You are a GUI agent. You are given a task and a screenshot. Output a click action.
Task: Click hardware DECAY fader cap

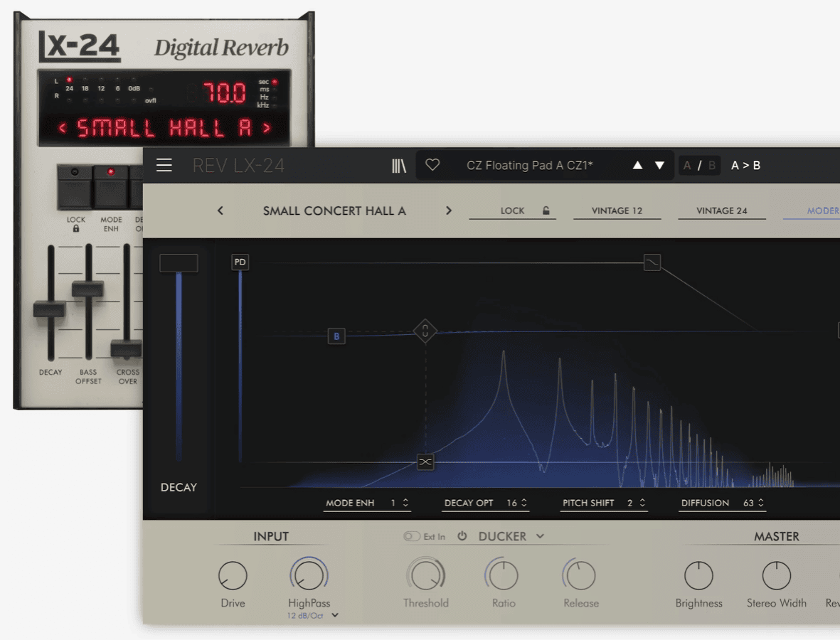tap(49, 309)
